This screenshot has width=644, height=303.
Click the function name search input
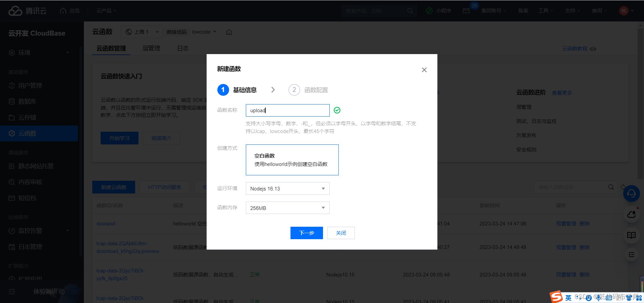(571, 187)
